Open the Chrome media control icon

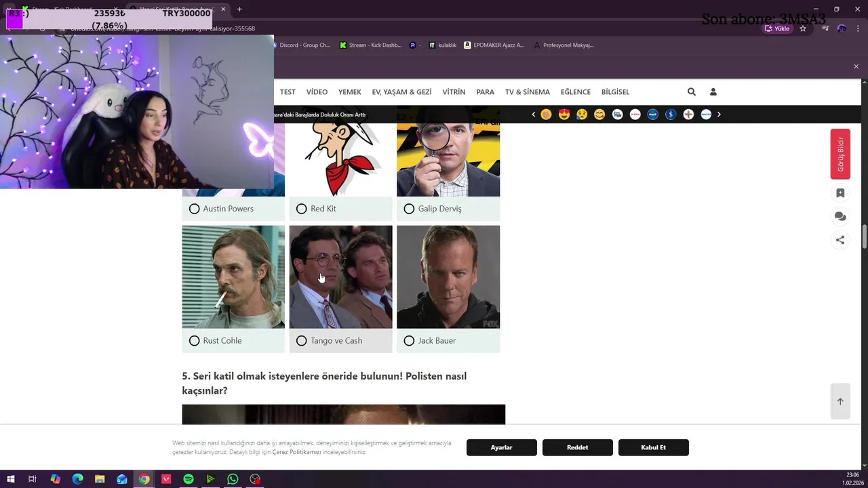[x=825, y=28]
